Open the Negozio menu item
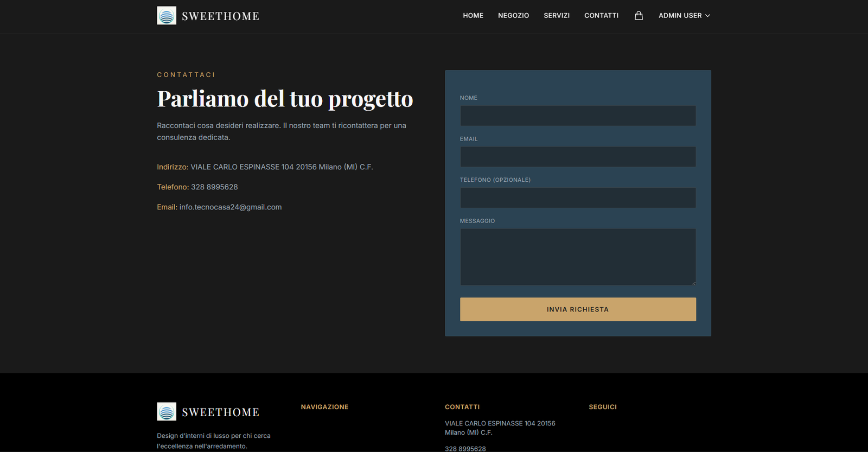Viewport: 868px width, 452px height. pyautogui.click(x=513, y=16)
